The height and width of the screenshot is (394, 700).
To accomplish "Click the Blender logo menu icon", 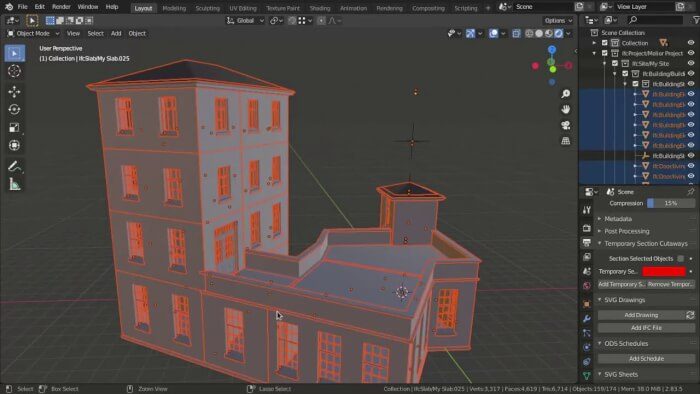I will click(x=9, y=7).
